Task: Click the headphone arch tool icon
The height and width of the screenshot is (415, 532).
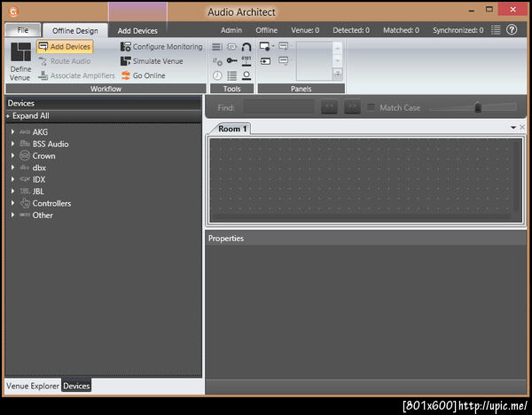Action: tap(246, 47)
